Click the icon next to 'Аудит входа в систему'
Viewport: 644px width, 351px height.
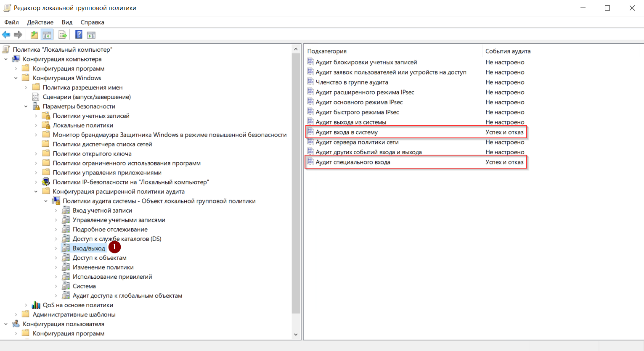(x=310, y=132)
